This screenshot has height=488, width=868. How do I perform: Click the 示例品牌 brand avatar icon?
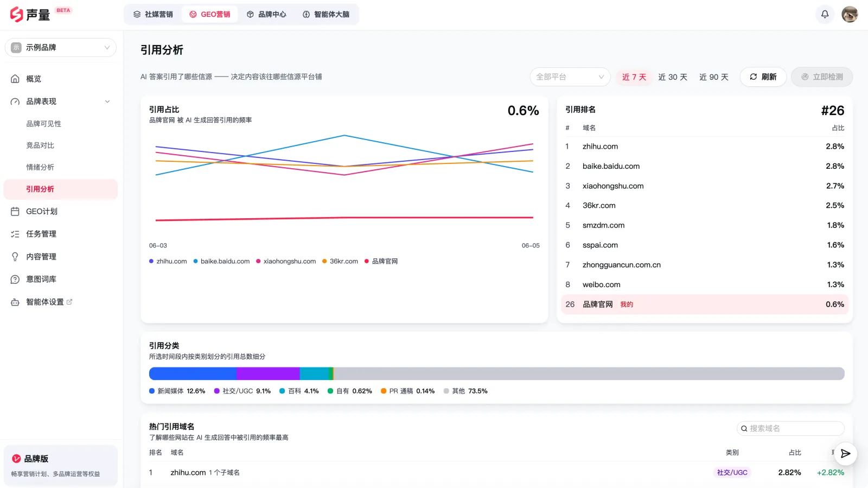16,48
